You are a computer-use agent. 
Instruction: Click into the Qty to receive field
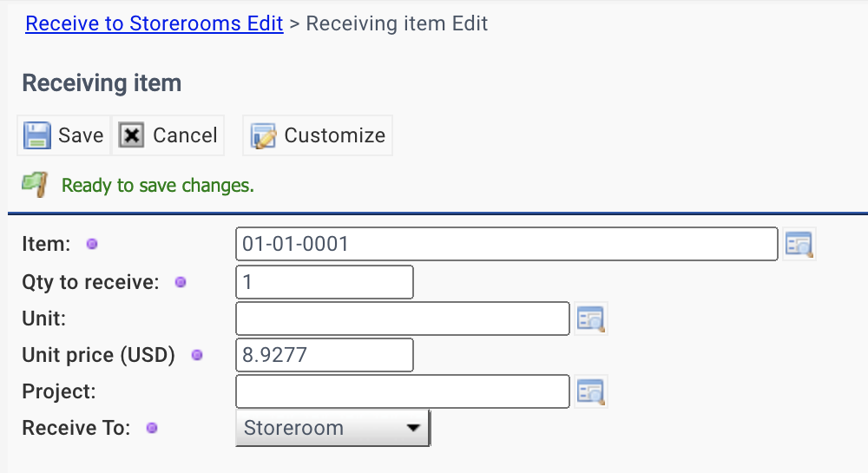pos(325,282)
